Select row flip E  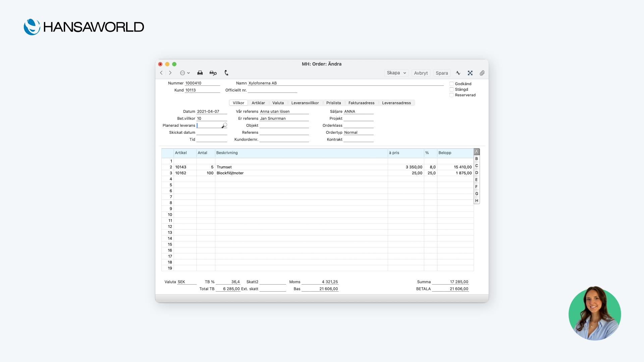(x=477, y=180)
